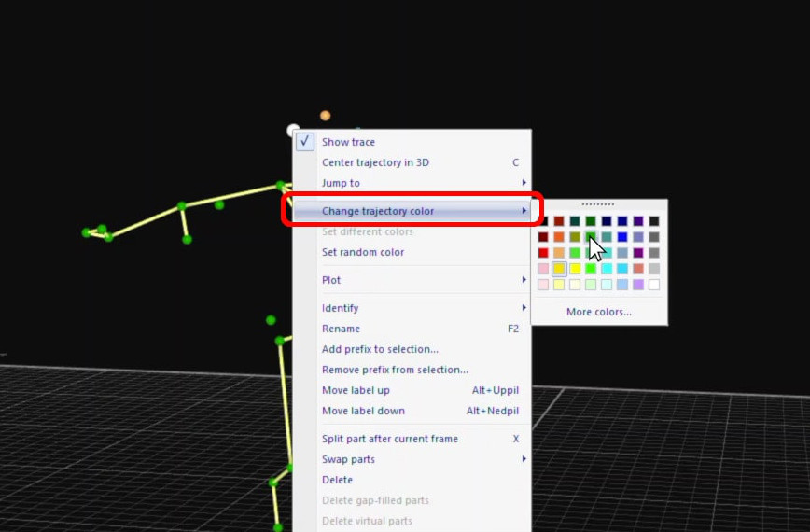This screenshot has height=532, width=810.
Task: Click Delete in the context menu
Action: (x=337, y=480)
